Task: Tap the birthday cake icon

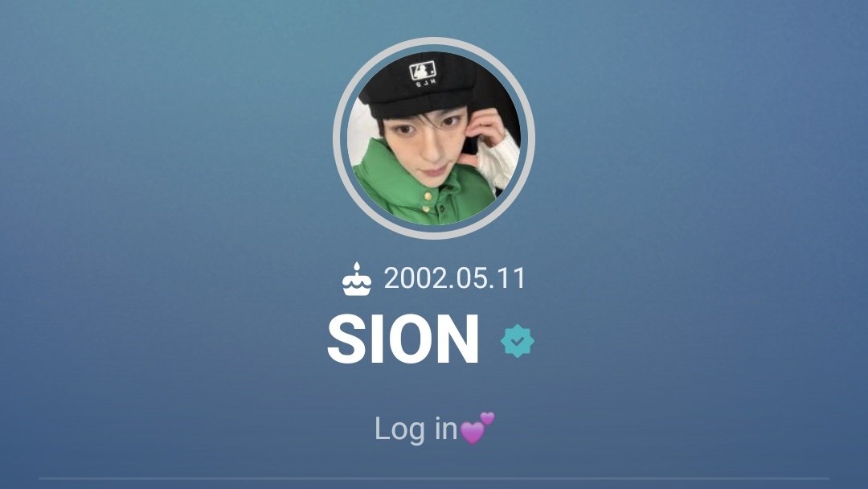Action: [357, 278]
